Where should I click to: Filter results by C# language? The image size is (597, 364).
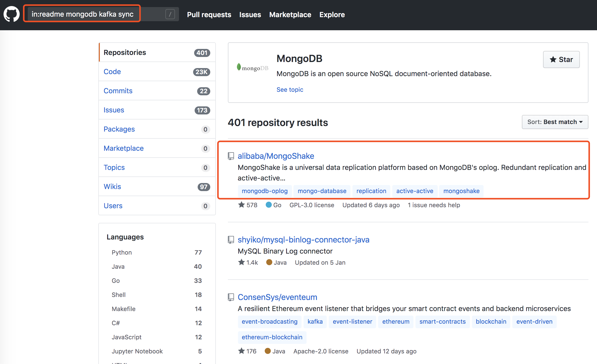coord(157,323)
